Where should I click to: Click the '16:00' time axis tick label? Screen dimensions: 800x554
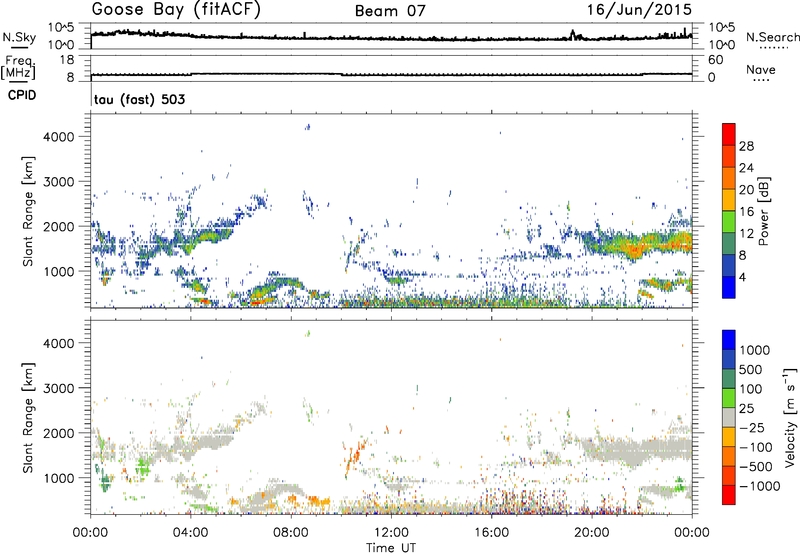pyautogui.click(x=491, y=533)
